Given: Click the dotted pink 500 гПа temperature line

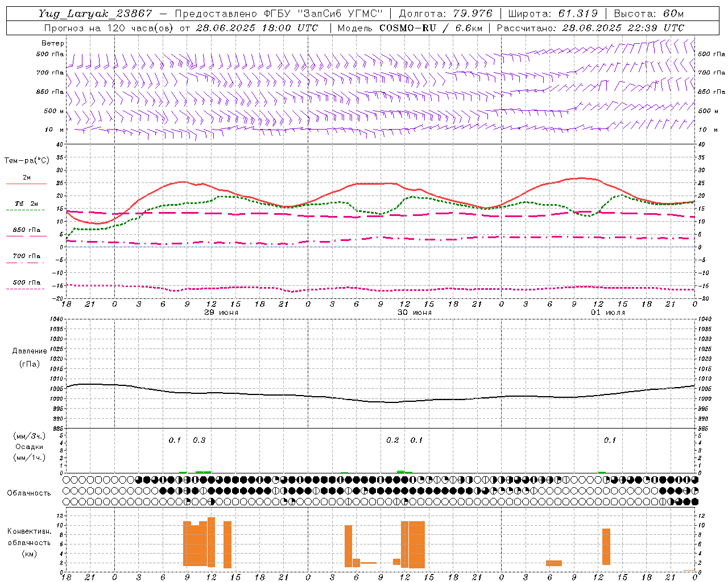Looking at the screenshot, I should pyautogui.click(x=380, y=290).
